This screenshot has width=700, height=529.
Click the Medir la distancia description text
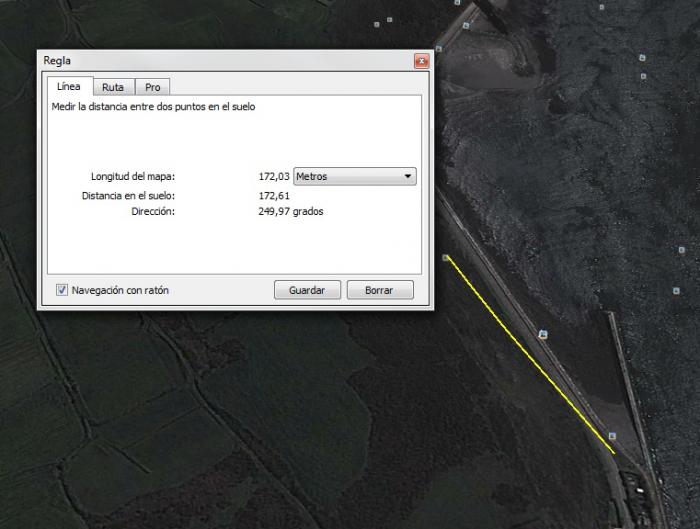pyautogui.click(x=153, y=107)
